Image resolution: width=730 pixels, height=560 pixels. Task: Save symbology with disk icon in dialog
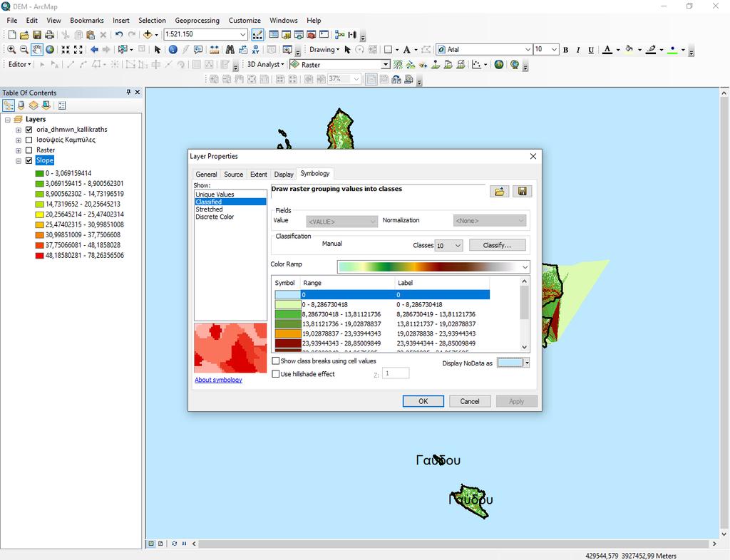[x=523, y=191]
